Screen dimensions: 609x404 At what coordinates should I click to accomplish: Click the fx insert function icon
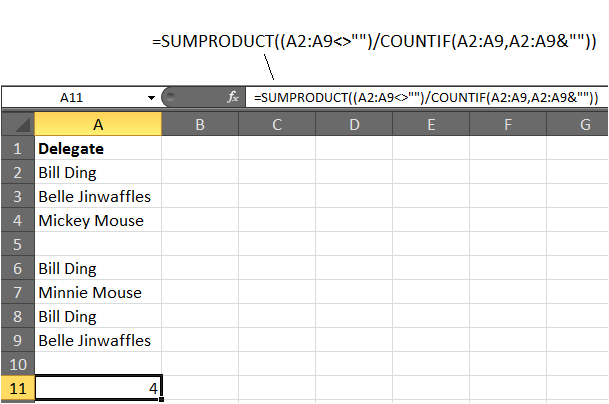pyautogui.click(x=233, y=97)
